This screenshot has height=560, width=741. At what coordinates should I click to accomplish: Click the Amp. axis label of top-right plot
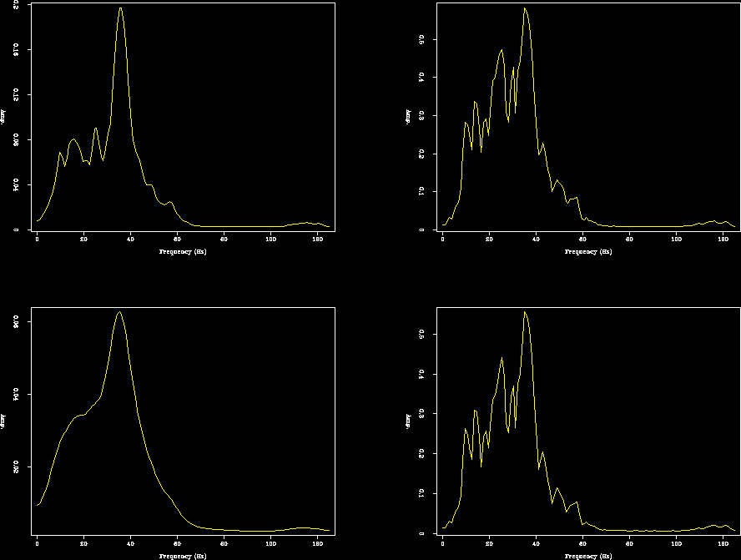tap(409, 117)
